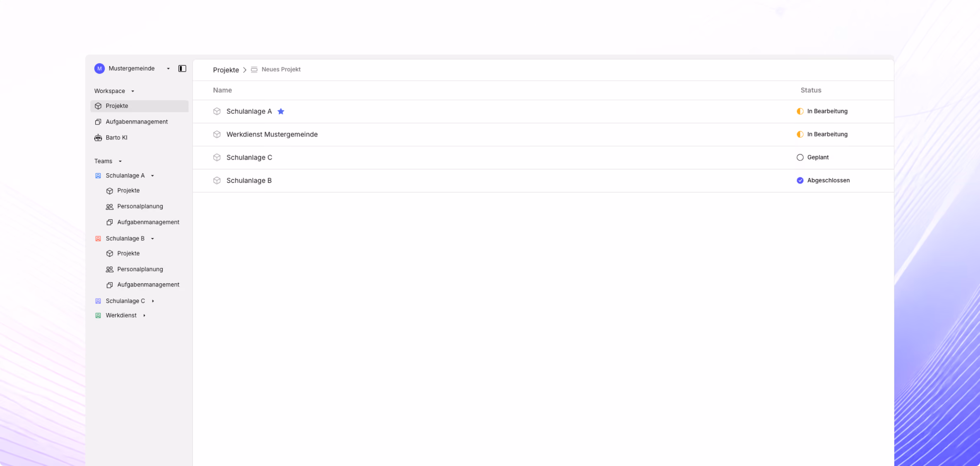Expand the Werkdienst team arrow

(x=144, y=315)
